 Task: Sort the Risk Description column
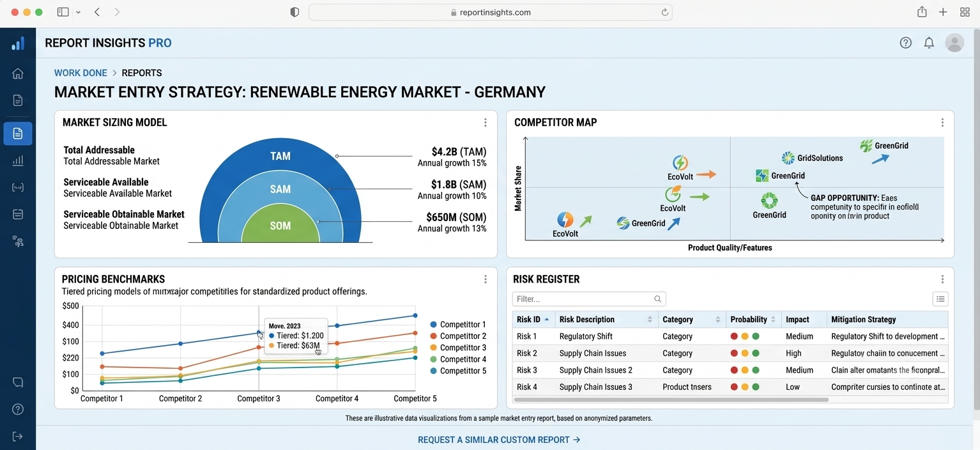point(650,320)
